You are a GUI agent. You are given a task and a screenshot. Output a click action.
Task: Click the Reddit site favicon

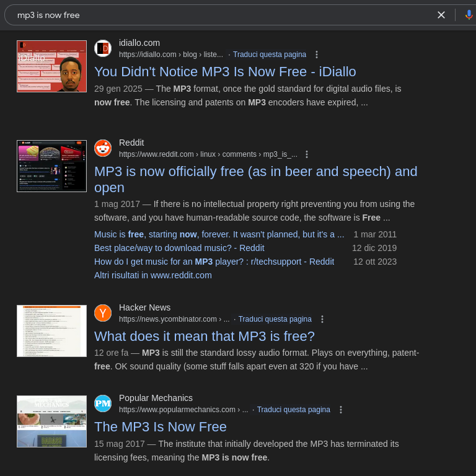point(103,148)
